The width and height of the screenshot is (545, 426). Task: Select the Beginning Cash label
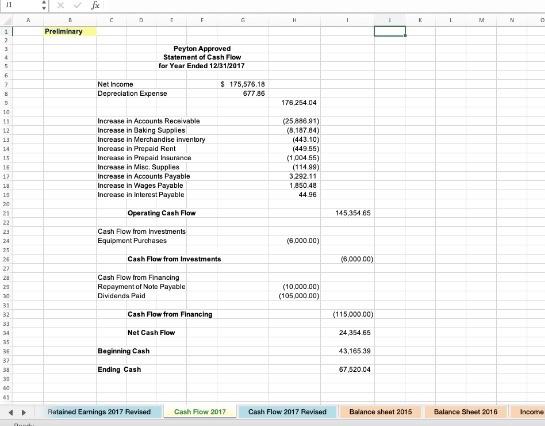(123, 351)
